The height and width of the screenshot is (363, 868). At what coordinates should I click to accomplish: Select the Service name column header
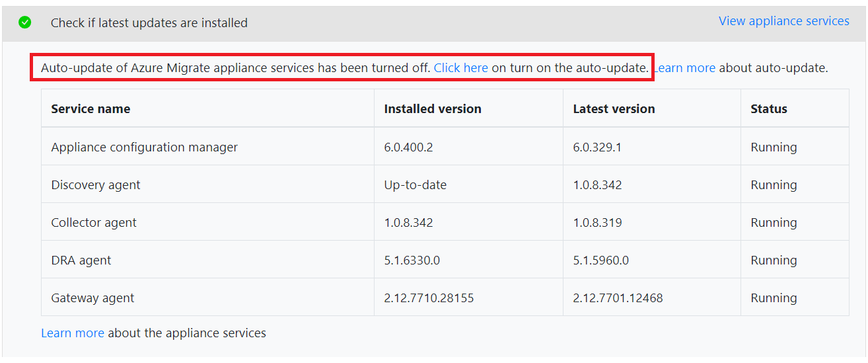90,109
